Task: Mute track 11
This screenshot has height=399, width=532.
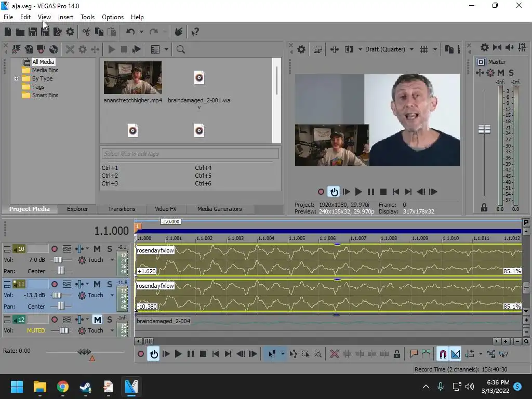Action: [x=97, y=284]
